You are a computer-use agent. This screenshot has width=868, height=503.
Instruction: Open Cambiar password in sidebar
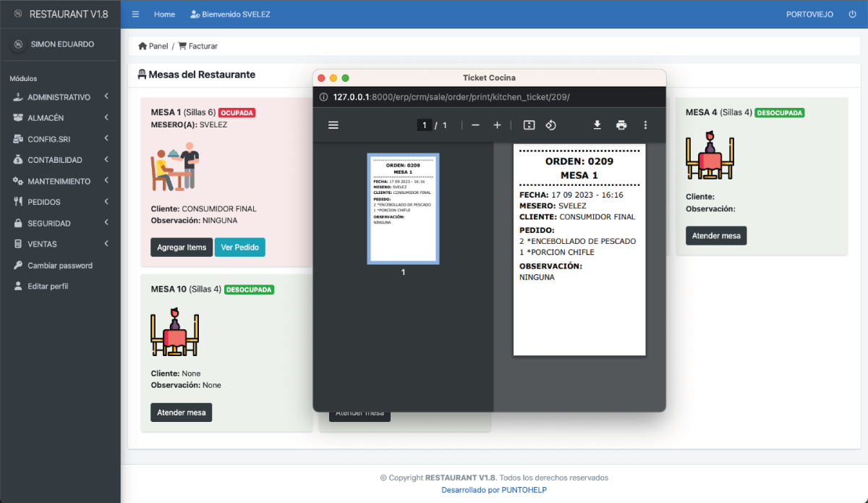coord(59,266)
